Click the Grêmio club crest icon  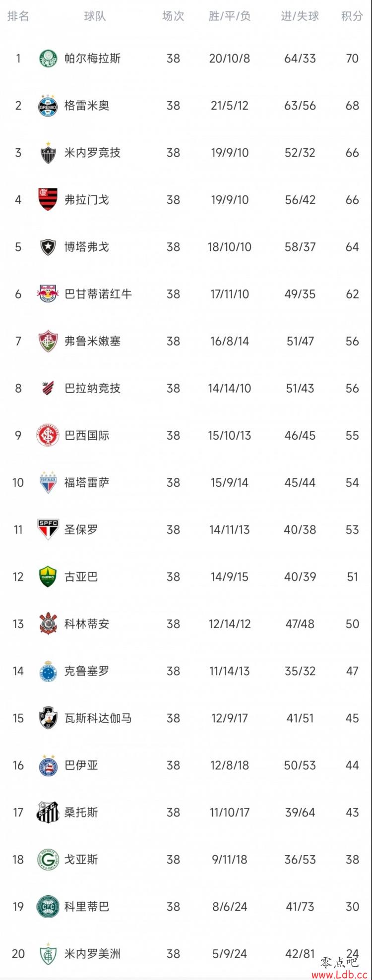(48, 106)
